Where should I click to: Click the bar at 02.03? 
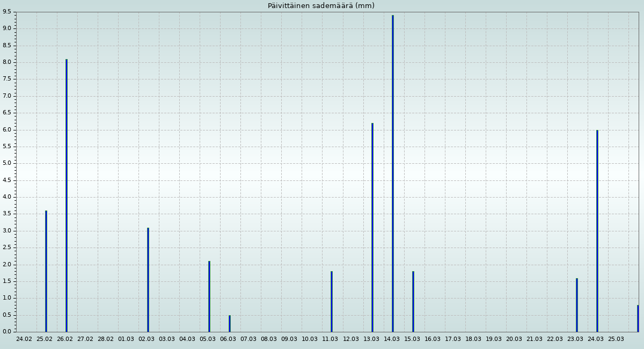[148, 280]
